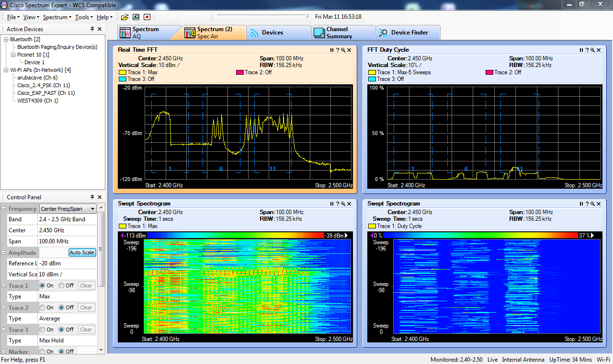Click the Center frequency 2.450 GHz field
The width and height of the screenshot is (613, 364).
[x=67, y=230]
